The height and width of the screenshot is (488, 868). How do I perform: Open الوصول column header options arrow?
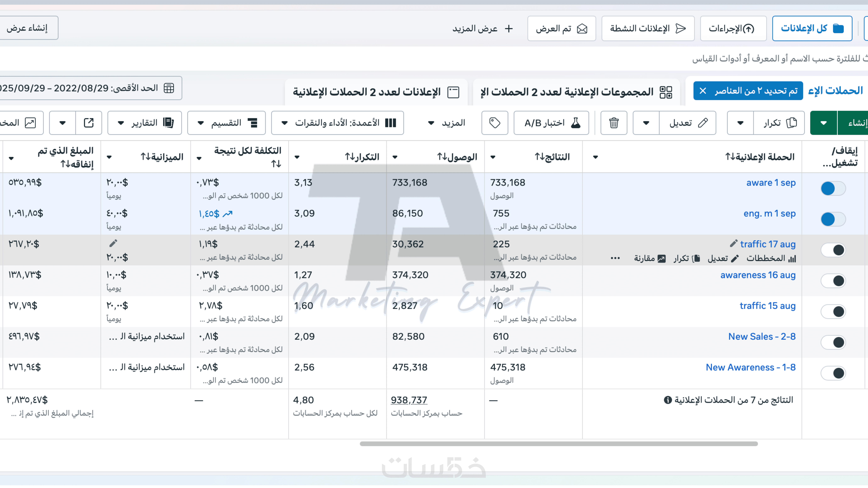point(395,157)
